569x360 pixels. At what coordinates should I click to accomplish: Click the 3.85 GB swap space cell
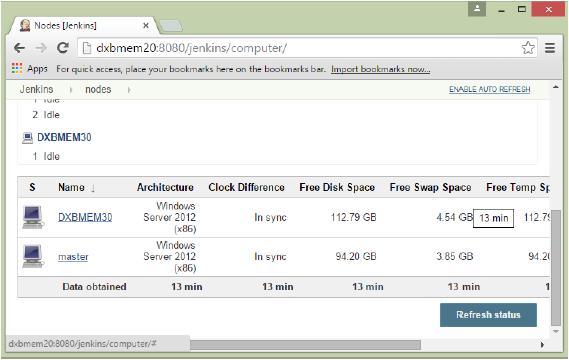[455, 257]
